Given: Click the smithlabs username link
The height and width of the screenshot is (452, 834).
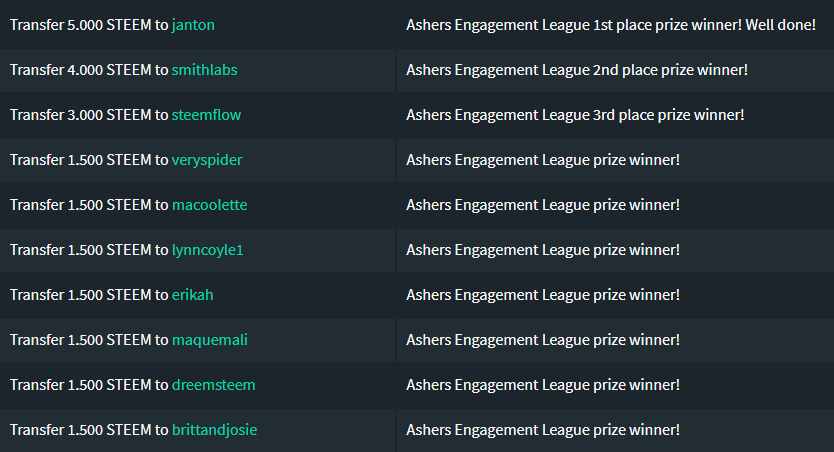Looking at the screenshot, I should (x=204, y=69).
